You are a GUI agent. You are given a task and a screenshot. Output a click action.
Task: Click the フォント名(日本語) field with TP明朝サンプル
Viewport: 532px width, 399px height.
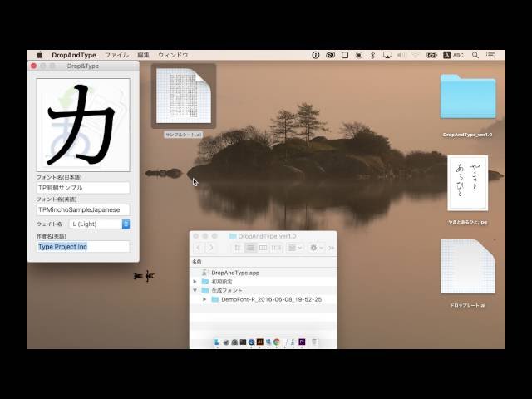(x=83, y=188)
